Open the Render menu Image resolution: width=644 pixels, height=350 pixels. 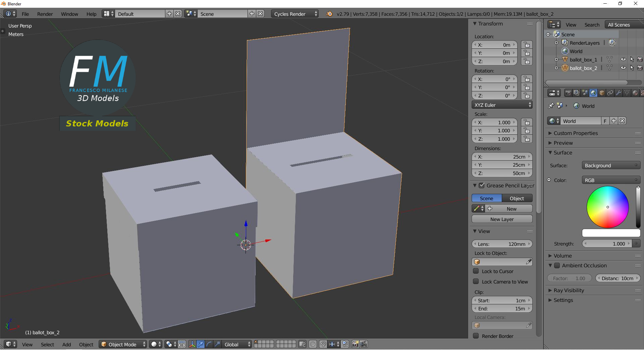click(x=45, y=14)
